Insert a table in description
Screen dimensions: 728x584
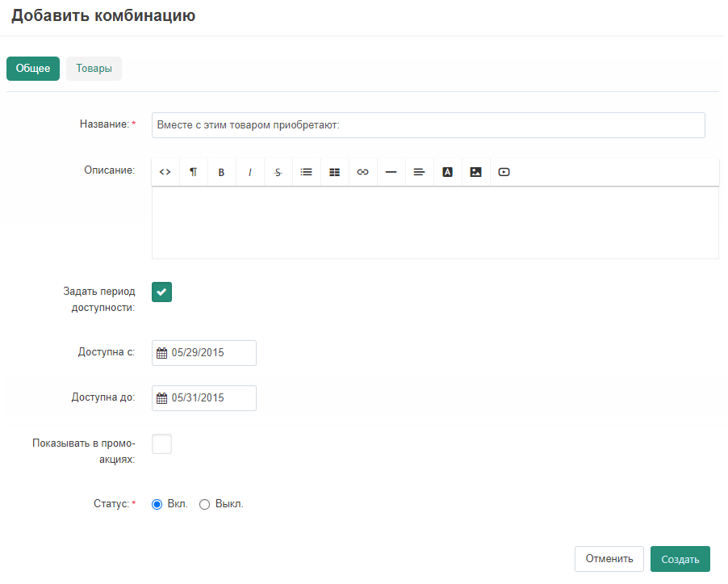[335, 172]
